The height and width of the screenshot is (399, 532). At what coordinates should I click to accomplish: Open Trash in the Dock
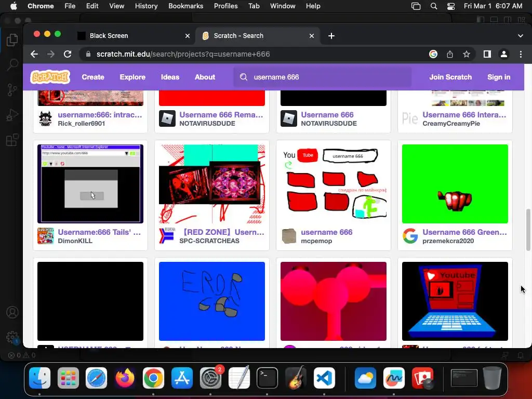tap(492, 378)
